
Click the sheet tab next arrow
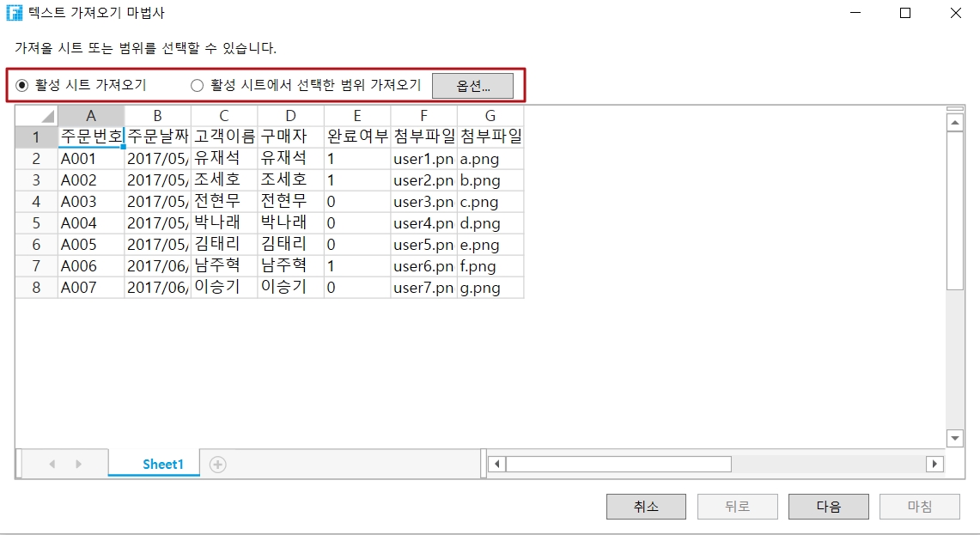pyautogui.click(x=79, y=465)
